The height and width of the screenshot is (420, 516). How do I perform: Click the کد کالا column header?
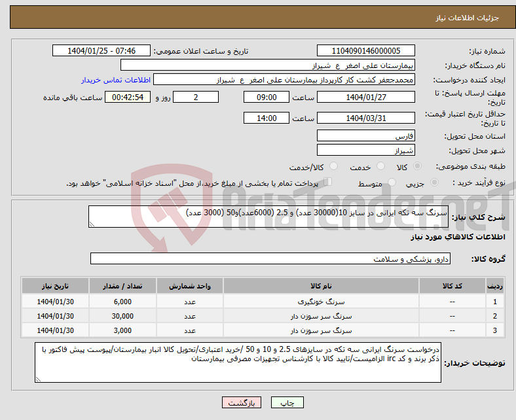[452, 286]
